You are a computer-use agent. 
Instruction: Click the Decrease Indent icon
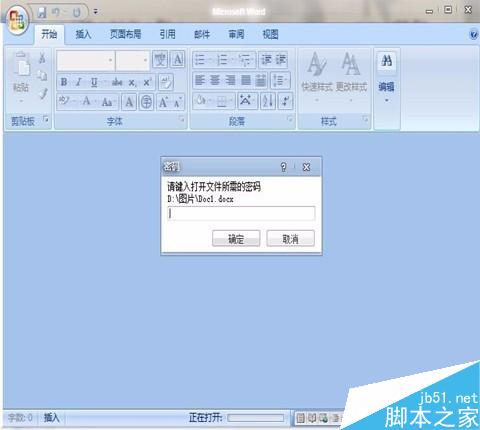[267, 59]
